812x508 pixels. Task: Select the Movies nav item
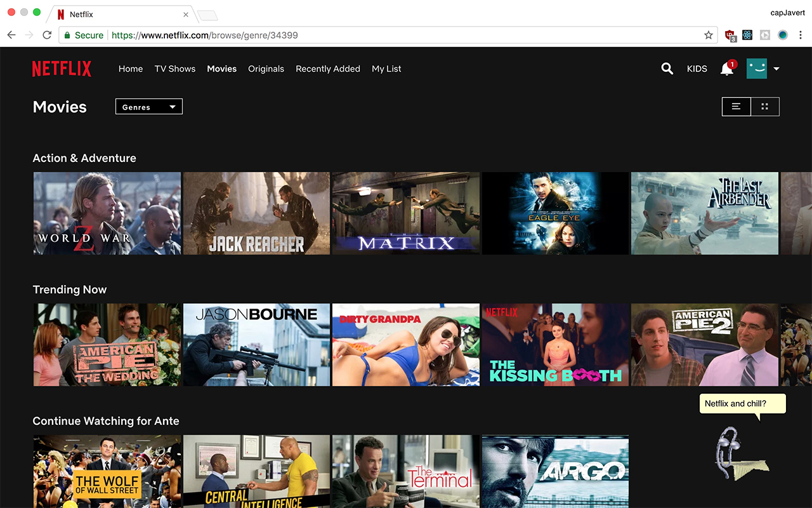click(222, 69)
